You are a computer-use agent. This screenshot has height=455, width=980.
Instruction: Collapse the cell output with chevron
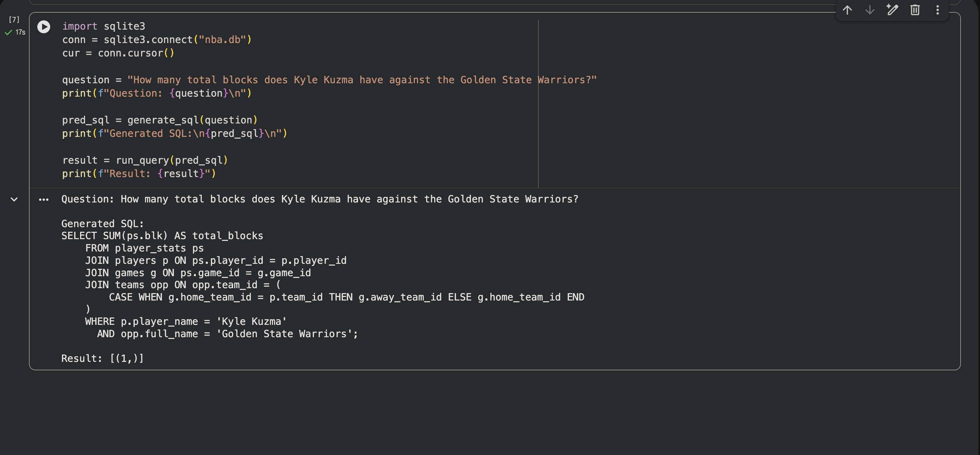tap(14, 199)
